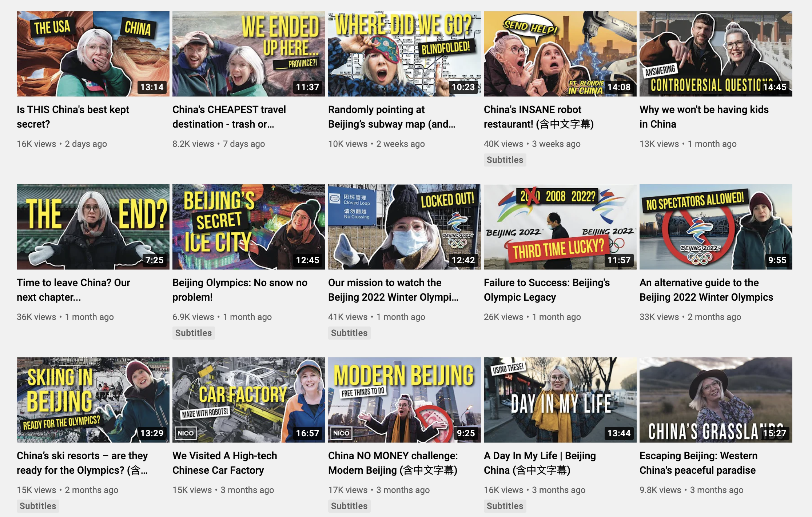
Task: Click the 'WE ENDED UP HERE' video thumbnail
Action: click(248, 53)
